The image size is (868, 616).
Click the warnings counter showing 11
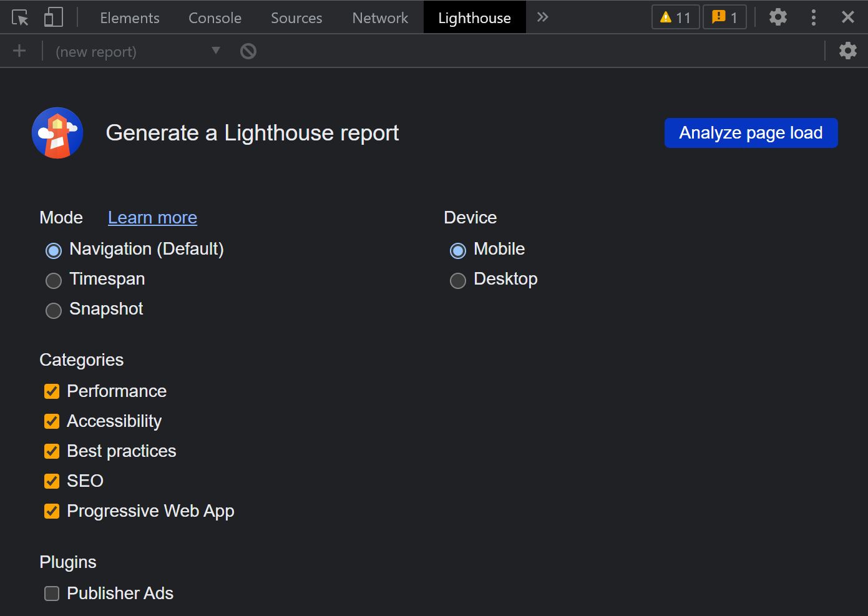pyautogui.click(x=675, y=17)
